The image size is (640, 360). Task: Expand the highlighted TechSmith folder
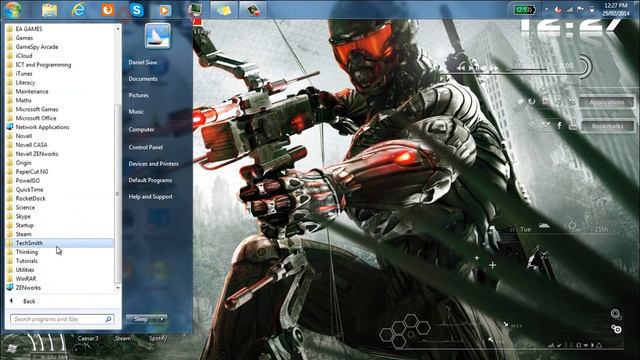point(60,243)
